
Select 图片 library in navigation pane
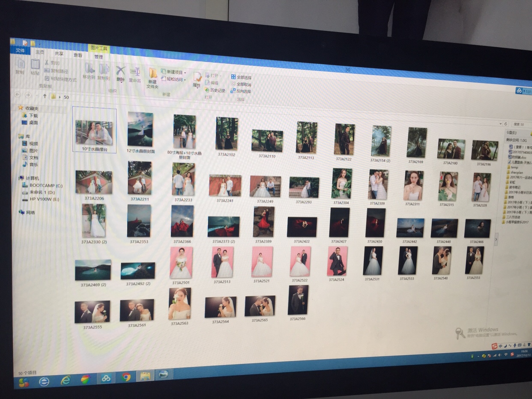pyautogui.click(x=30, y=151)
